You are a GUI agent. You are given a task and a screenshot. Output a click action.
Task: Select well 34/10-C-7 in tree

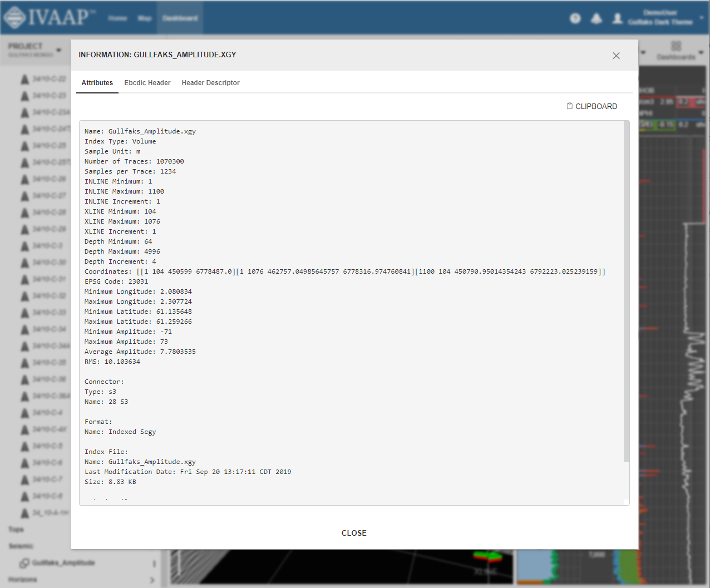[x=47, y=480]
